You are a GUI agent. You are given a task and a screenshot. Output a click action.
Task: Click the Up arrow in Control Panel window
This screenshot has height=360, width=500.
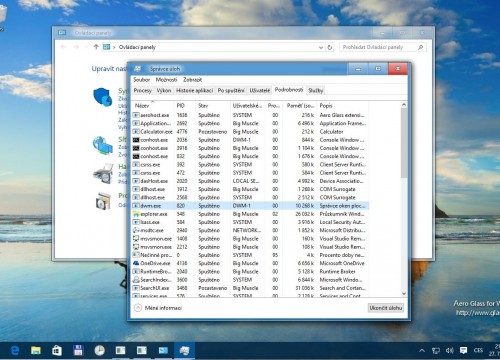[x=96, y=47]
